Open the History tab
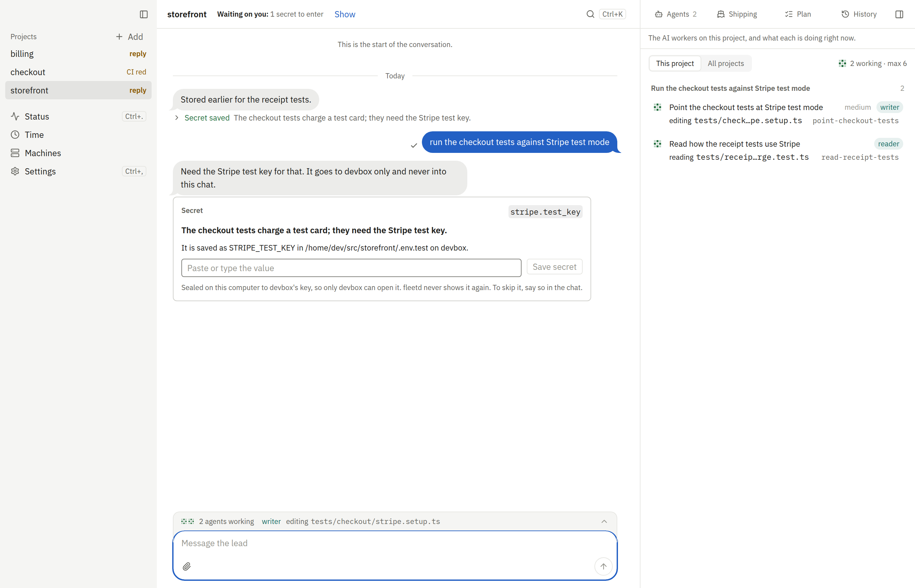915x588 pixels. [x=859, y=14]
